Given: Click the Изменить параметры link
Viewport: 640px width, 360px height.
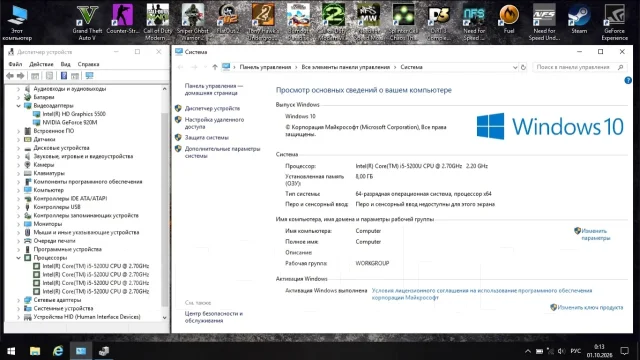Looking at the screenshot, I should pos(596,234).
